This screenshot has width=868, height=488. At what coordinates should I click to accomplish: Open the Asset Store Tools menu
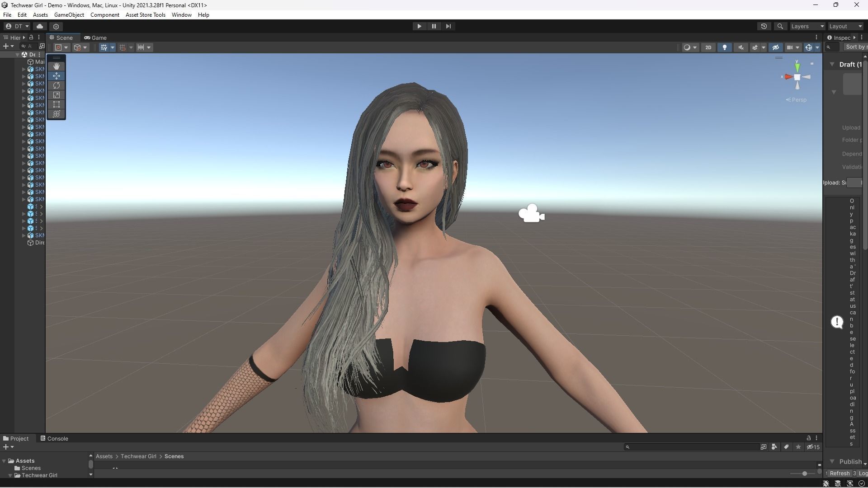pos(145,15)
